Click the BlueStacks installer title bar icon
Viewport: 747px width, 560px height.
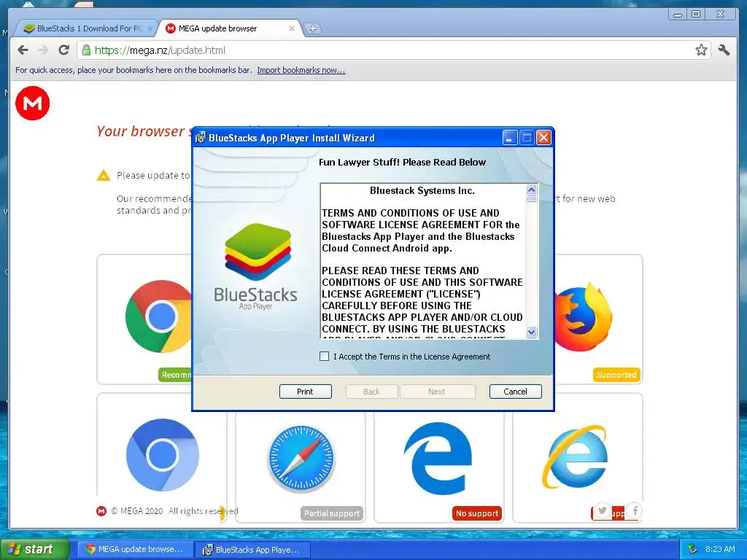tap(200, 138)
